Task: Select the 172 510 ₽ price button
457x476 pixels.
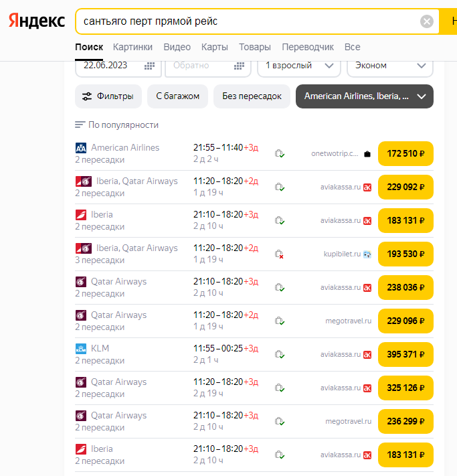Action: [405, 153]
